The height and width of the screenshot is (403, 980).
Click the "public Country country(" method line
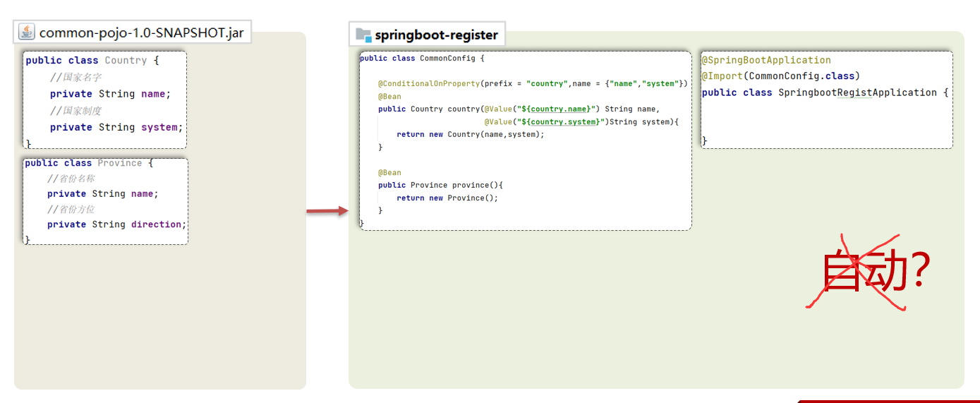519,109
